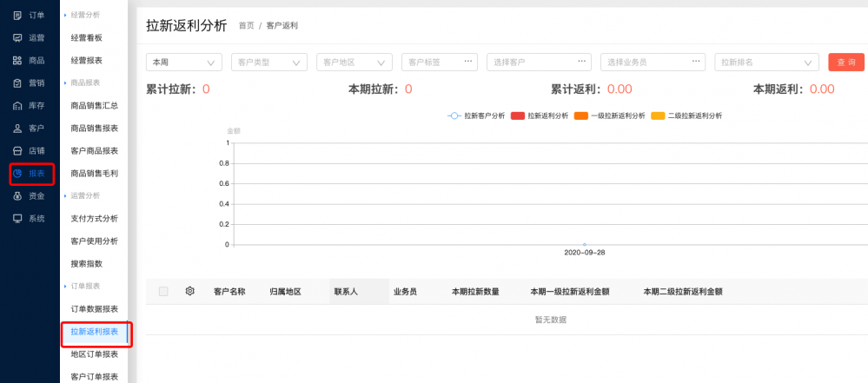868x383 pixels.
Task: Click the 营销 sidebar icon
Action: point(17,83)
